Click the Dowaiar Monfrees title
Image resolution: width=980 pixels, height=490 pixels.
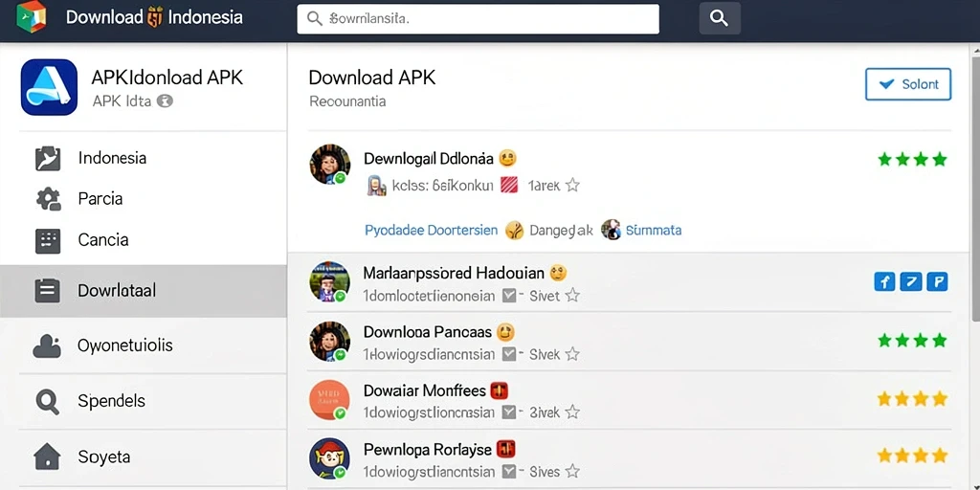(x=424, y=391)
